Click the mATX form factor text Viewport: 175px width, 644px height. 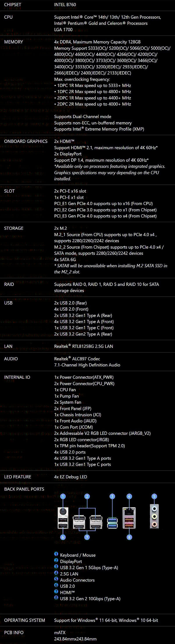[x=60, y=633]
